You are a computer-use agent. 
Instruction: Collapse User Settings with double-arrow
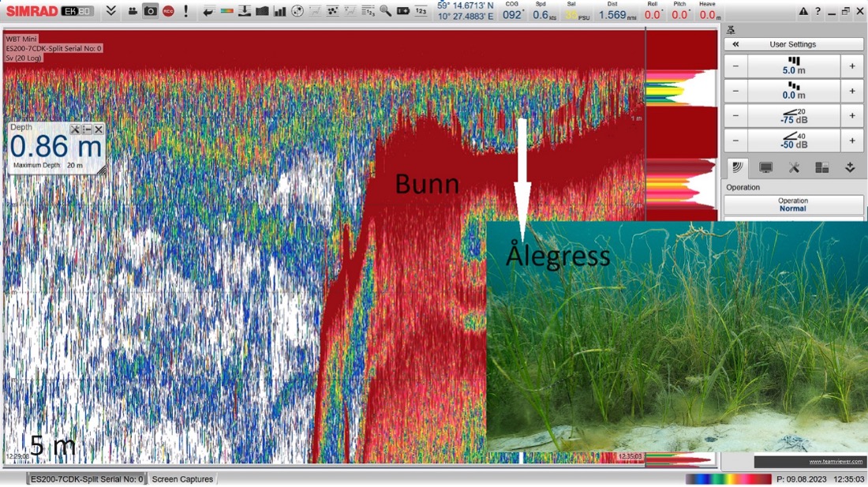[x=735, y=44]
